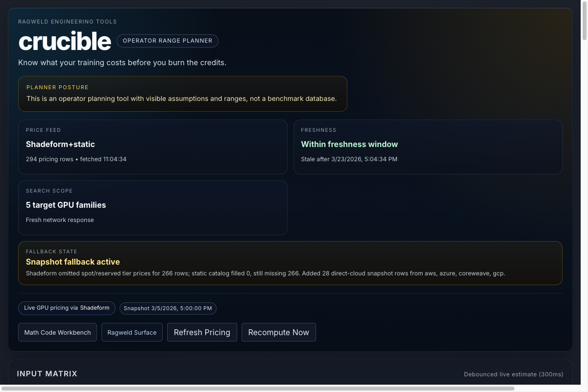
Task: Click the Planner Posture notice box
Action: point(183,94)
